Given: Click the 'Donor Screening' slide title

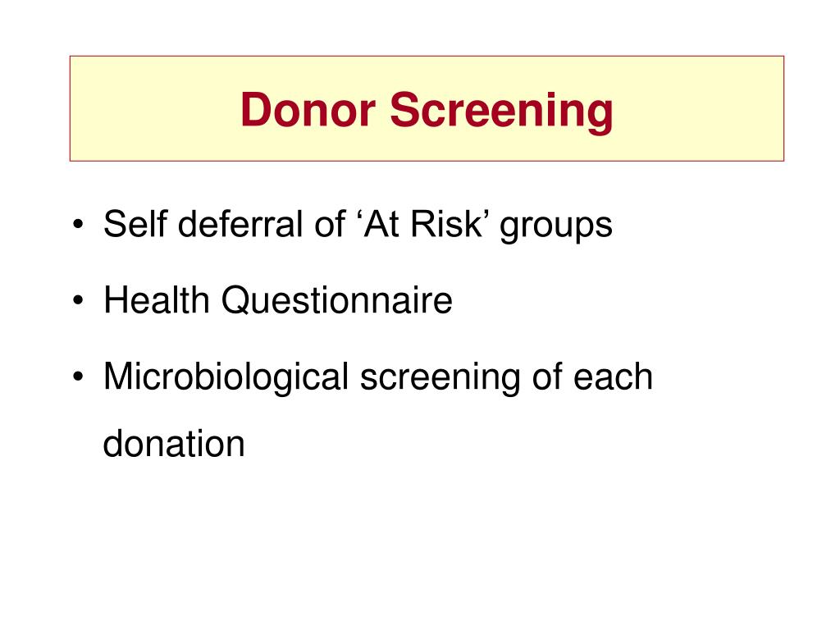Looking at the screenshot, I should [x=427, y=109].
